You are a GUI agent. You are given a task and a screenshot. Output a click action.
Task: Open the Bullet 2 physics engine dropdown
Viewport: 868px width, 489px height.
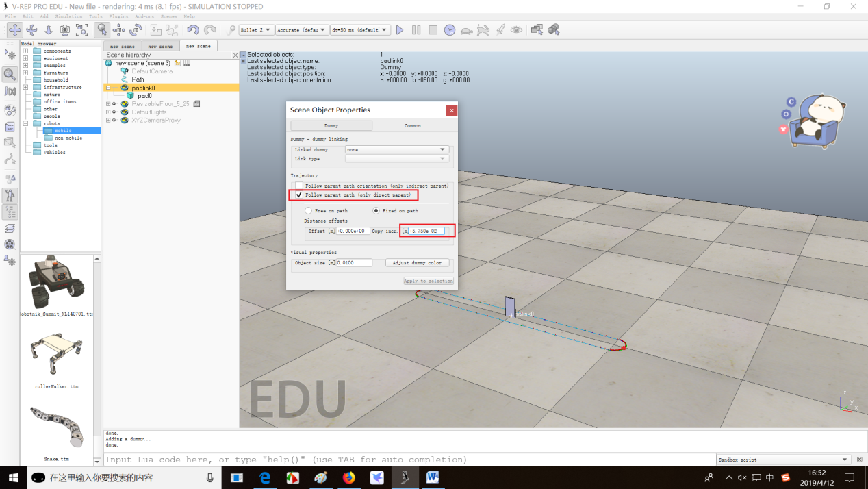[x=256, y=30]
